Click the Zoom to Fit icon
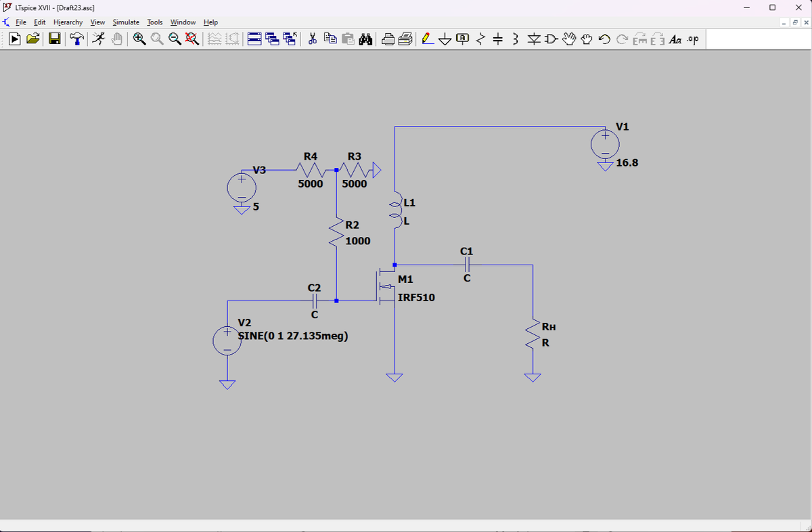Viewport: 812px width, 532px height. [x=192, y=39]
